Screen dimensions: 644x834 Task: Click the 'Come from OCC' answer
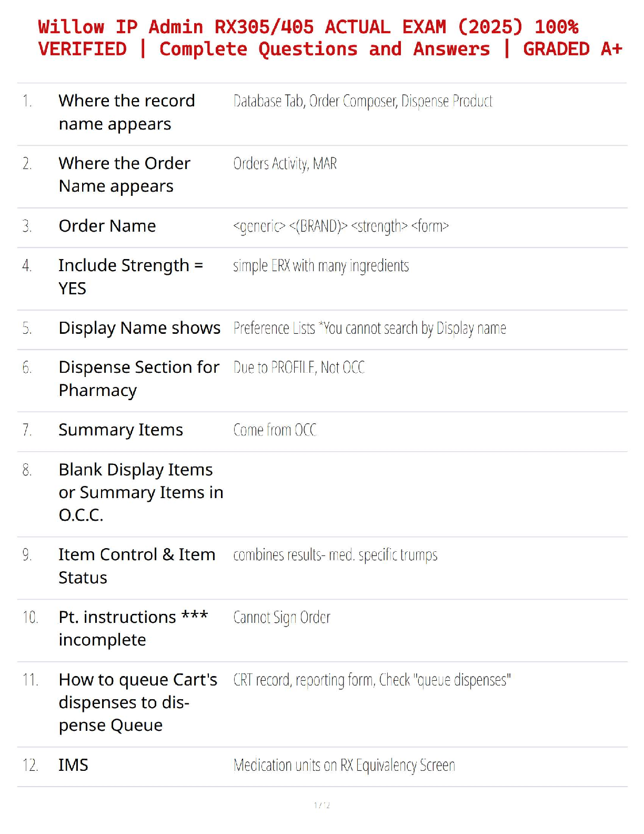275,430
